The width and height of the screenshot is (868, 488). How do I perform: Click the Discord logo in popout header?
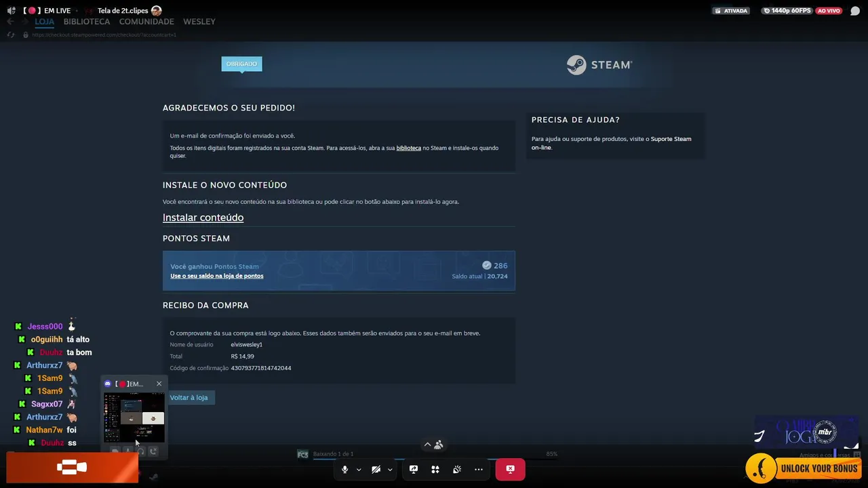pos(108,384)
